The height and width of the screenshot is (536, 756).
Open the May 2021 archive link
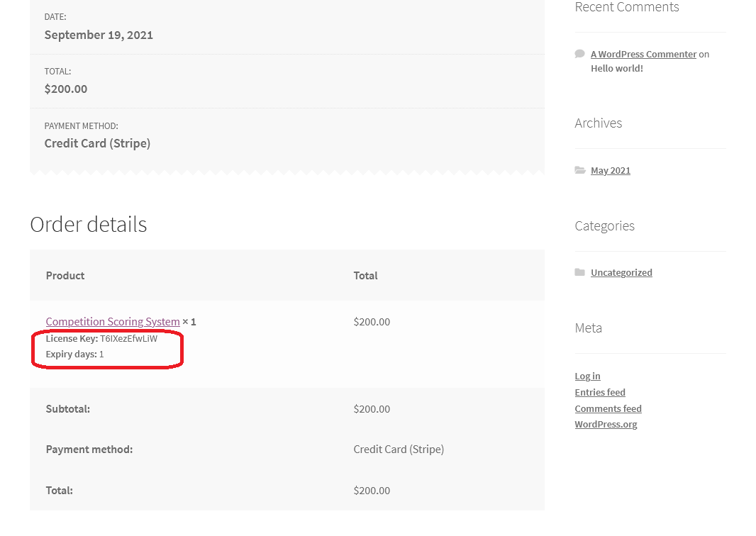[x=610, y=170]
